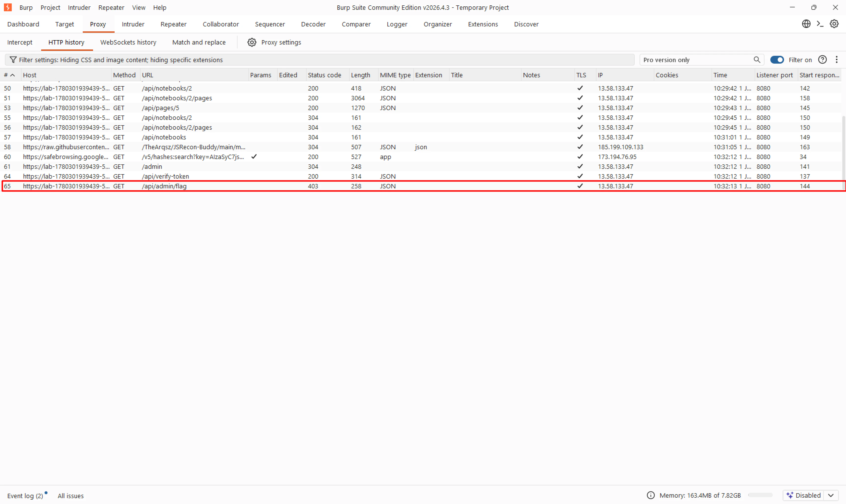
Task: Open All issues panel
Action: pyautogui.click(x=71, y=495)
